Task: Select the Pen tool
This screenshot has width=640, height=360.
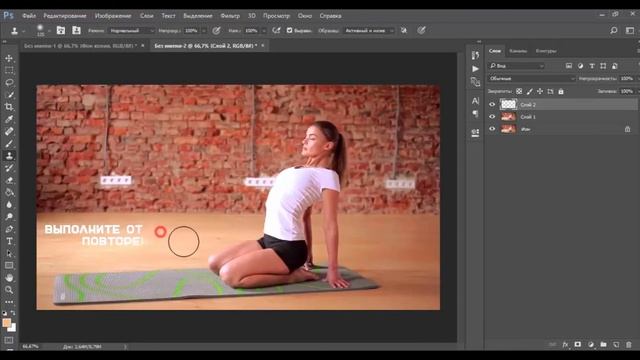Action: click(x=9, y=229)
